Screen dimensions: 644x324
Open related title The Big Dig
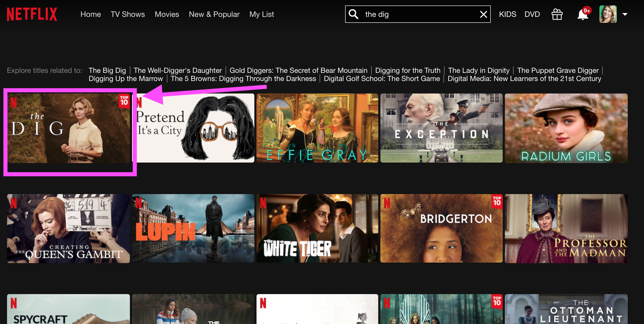tap(107, 70)
